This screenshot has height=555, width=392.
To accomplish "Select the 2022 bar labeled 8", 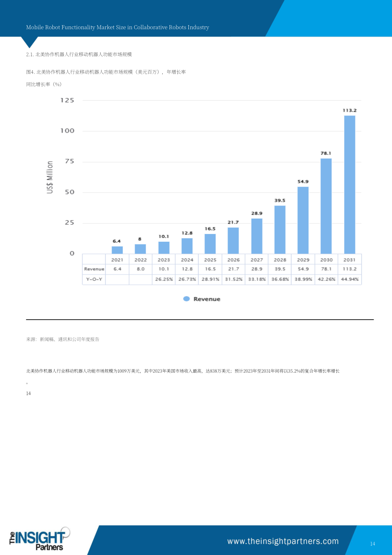I will click(x=140, y=249).
